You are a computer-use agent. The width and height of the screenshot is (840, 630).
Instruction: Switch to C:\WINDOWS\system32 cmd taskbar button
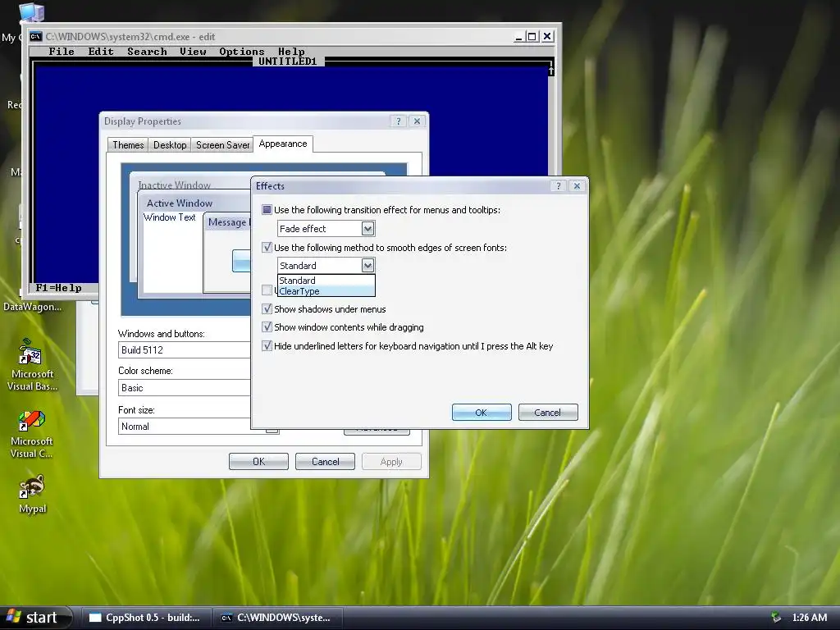click(276, 618)
